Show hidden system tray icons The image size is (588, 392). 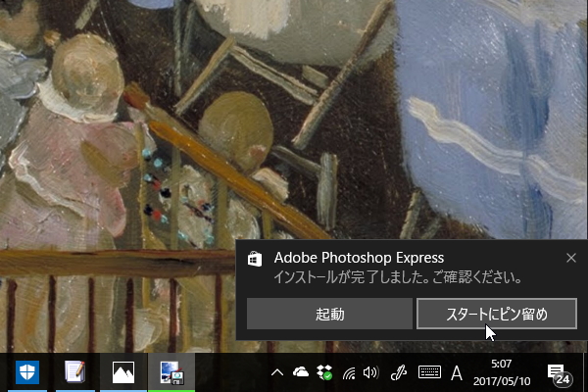tap(277, 372)
